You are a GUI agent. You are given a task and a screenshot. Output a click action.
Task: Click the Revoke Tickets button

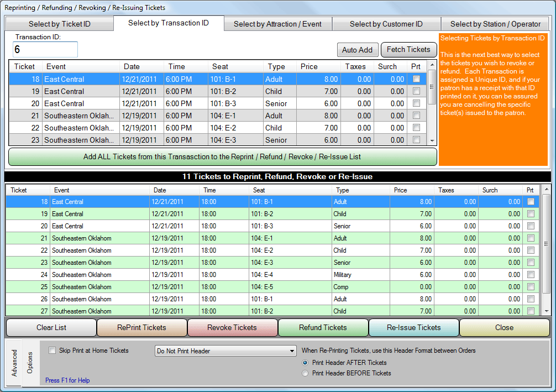click(x=232, y=327)
